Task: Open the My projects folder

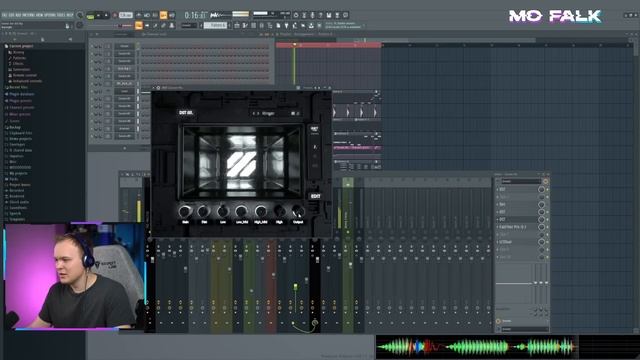Action: [18, 173]
